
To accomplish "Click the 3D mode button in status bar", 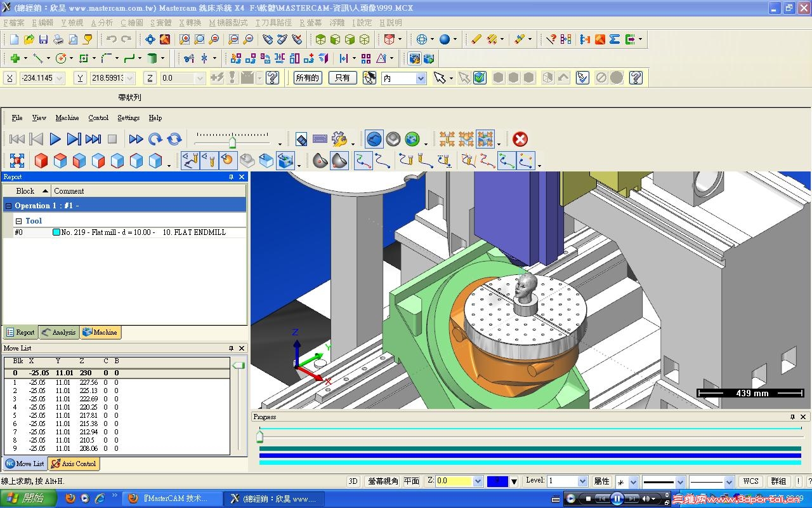I will [x=353, y=481].
